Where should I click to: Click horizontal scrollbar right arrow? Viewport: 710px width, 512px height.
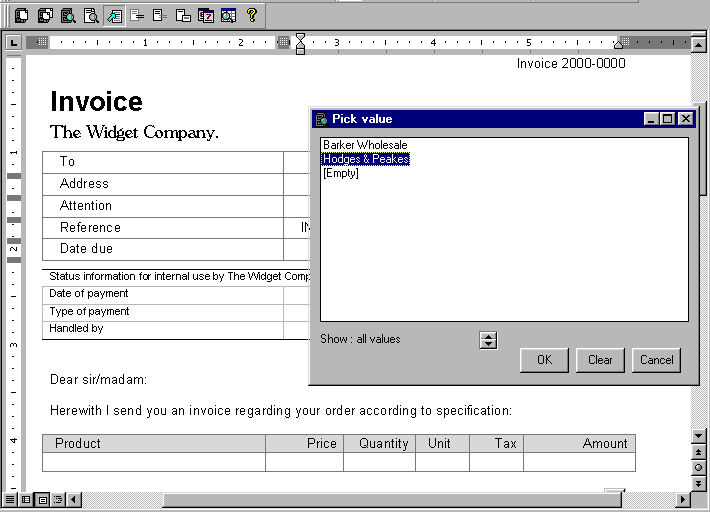click(683, 500)
